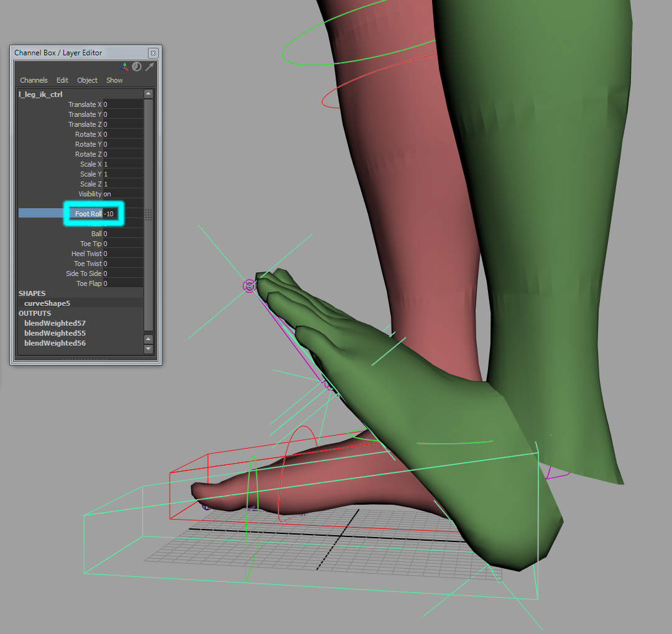Select the Rotate Y channel label
This screenshot has width=672, height=634.
point(88,144)
